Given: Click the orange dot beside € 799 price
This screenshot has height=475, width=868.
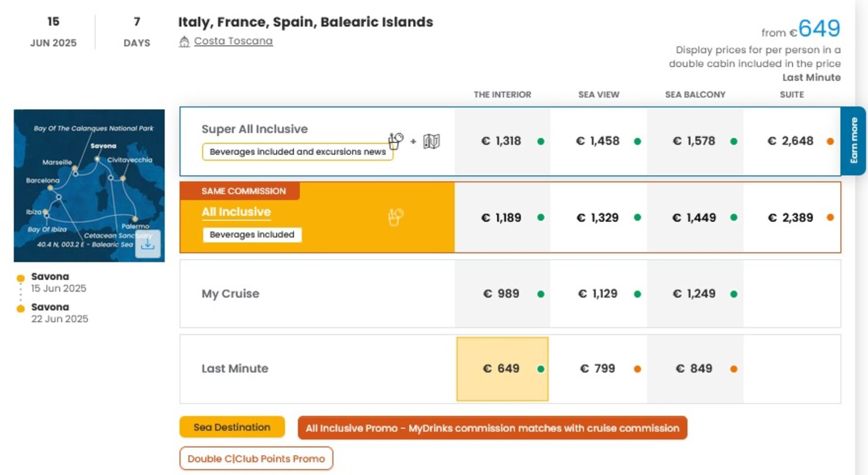Looking at the screenshot, I should pos(637,369).
